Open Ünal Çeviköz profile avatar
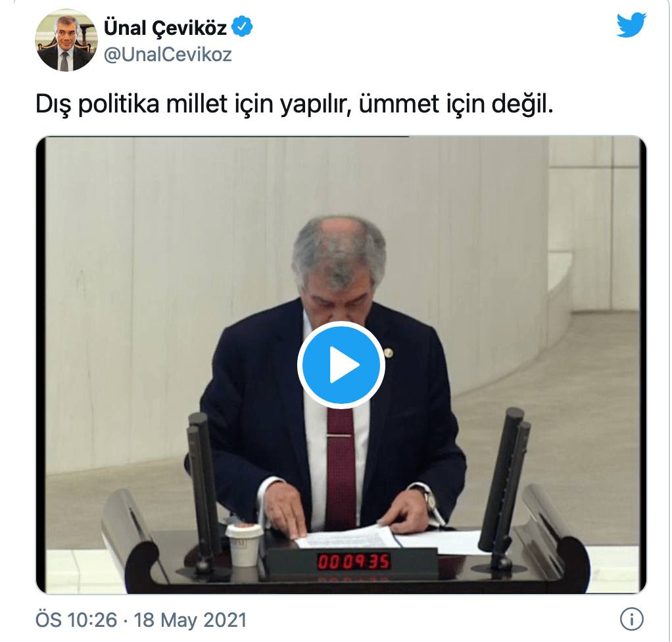Screen dimensions: 672x642 click(66, 40)
